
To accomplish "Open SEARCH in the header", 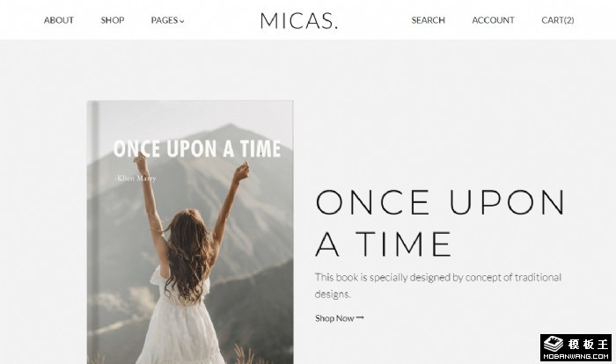I will click(x=428, y=20).
